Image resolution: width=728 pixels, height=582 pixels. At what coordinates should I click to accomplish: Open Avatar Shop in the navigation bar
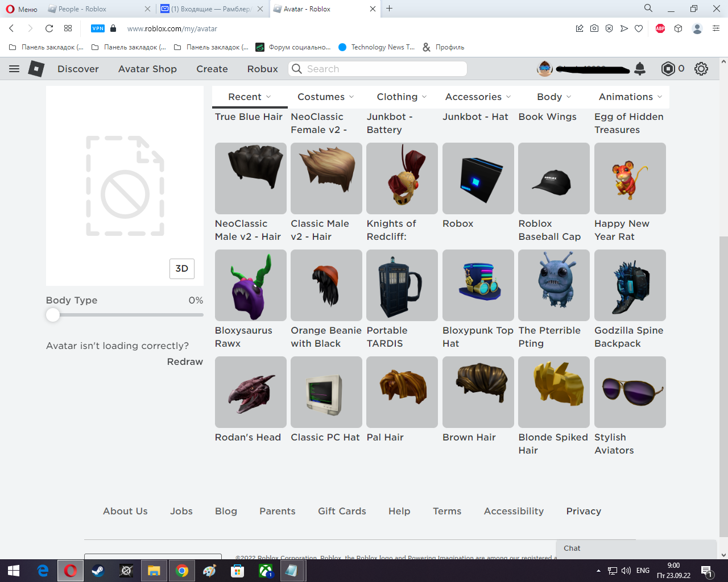point(147,69)
